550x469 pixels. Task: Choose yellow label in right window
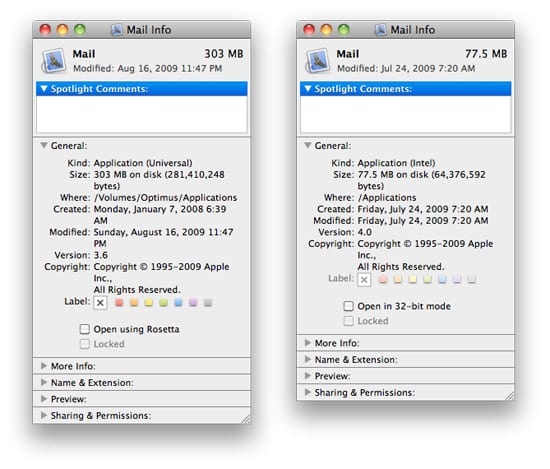coord(412,279)
